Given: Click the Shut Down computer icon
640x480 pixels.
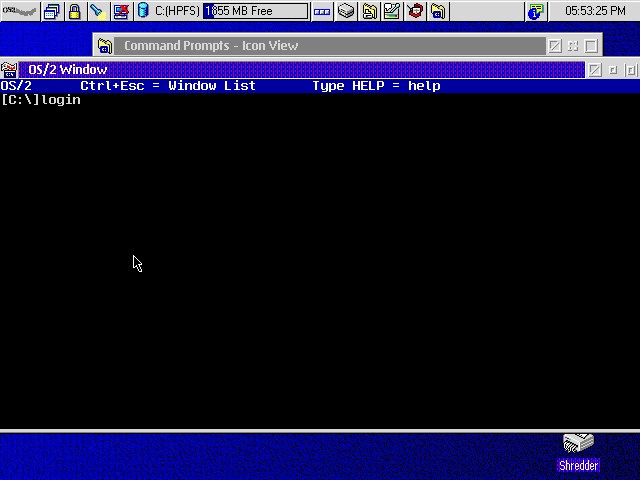Looking at the screenshot, I should (x=121, y=11).
